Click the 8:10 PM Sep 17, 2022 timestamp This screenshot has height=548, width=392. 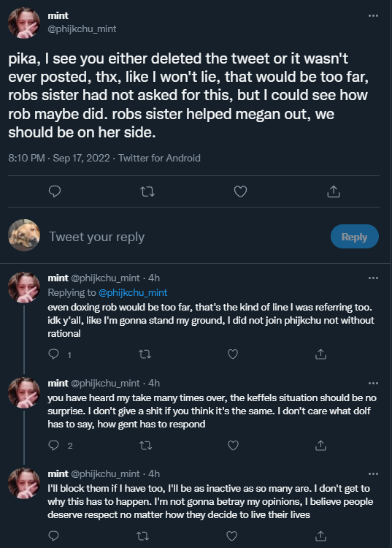(x=59, y=159)
